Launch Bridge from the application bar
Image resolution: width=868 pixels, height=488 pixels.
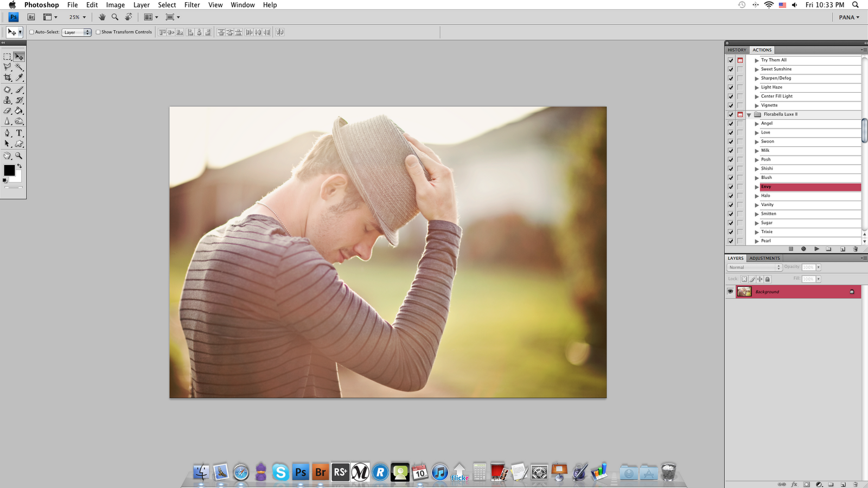point(31,17)
